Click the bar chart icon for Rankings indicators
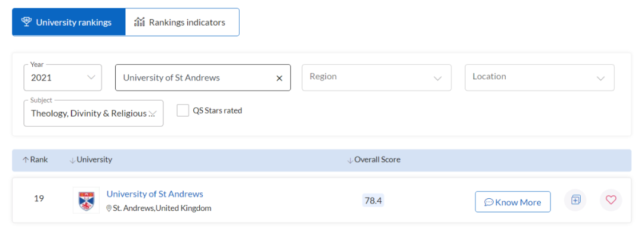644x234 pixels. point(140,21)
